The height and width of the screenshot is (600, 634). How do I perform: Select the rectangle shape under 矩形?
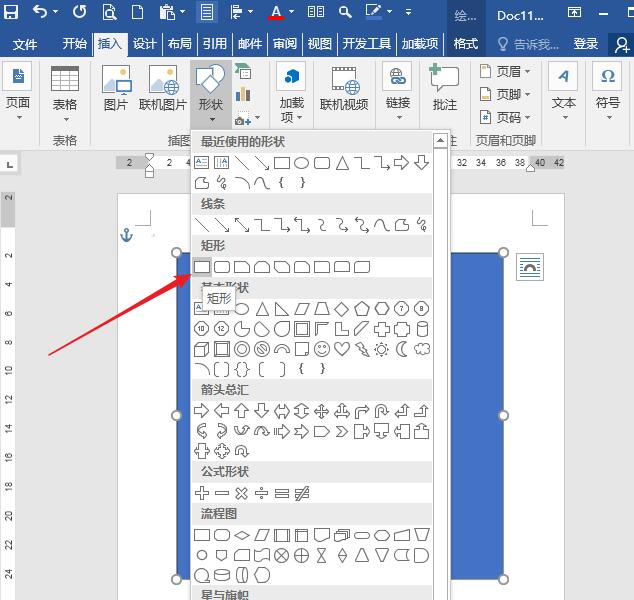pos(202,267)
